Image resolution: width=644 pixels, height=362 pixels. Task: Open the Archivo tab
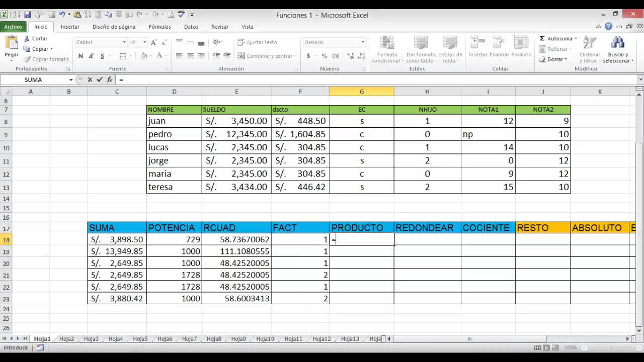point(13,27)
